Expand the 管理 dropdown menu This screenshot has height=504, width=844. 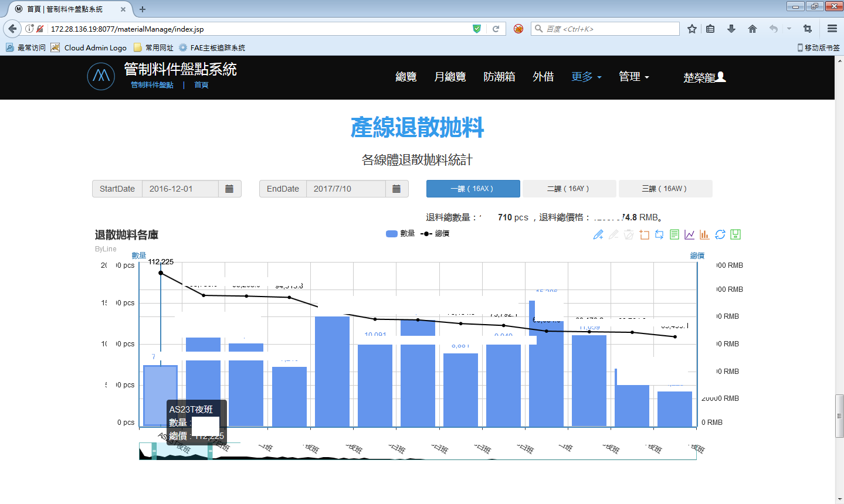tap(634, 77)
